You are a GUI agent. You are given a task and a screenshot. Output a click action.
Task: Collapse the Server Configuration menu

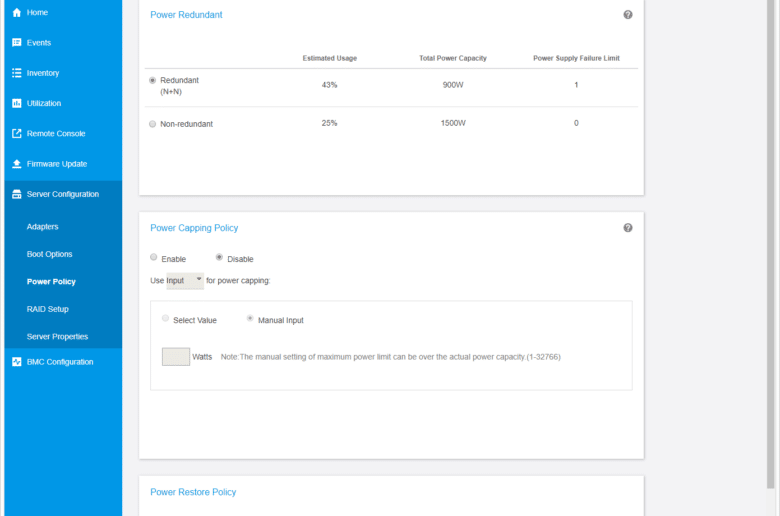point(63,194)
